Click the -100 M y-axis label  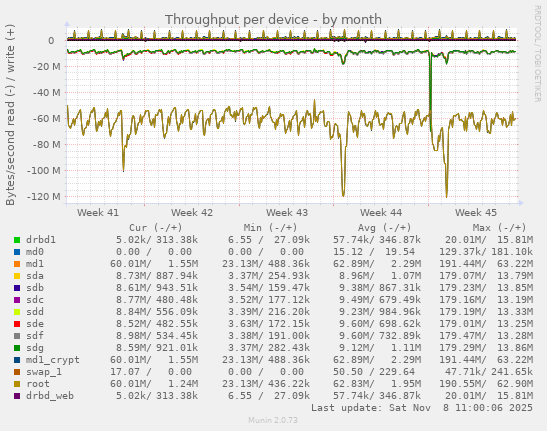coord(44,171)
